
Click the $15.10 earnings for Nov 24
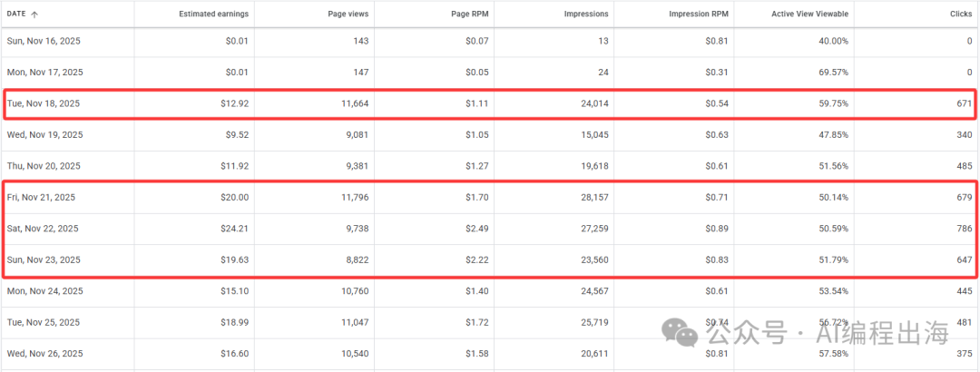coord(235,291)
